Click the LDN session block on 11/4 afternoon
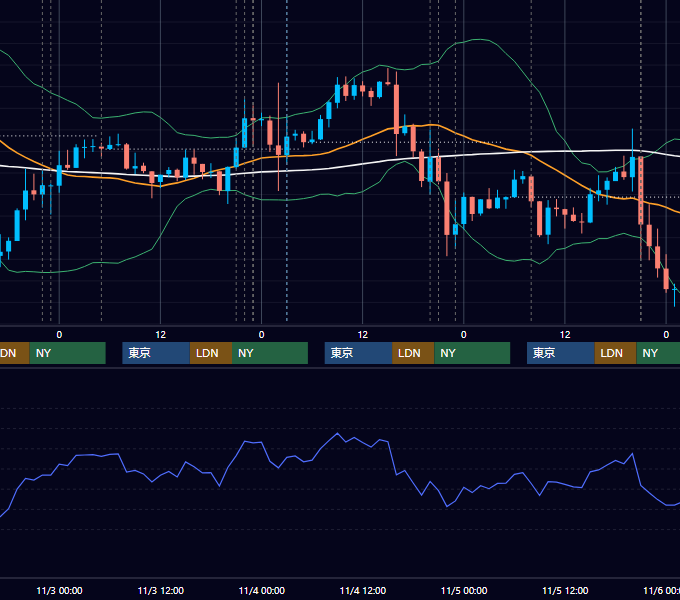The width and height of the screenshot is (680, 600). pos(413,353)
